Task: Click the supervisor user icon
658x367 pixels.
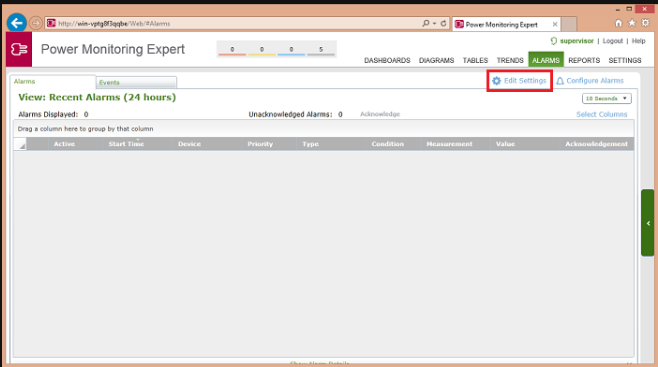Action: [x=554, y=41]
